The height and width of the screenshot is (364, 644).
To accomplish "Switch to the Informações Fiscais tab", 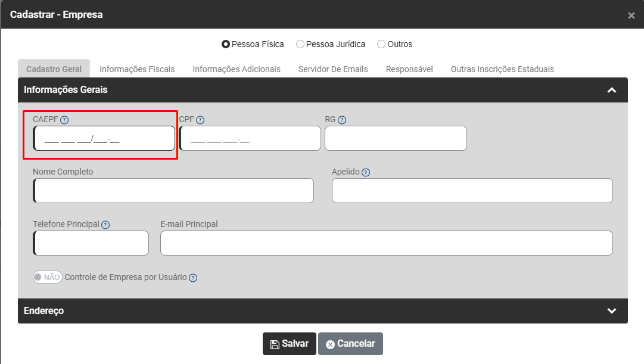I will [137, 69].
